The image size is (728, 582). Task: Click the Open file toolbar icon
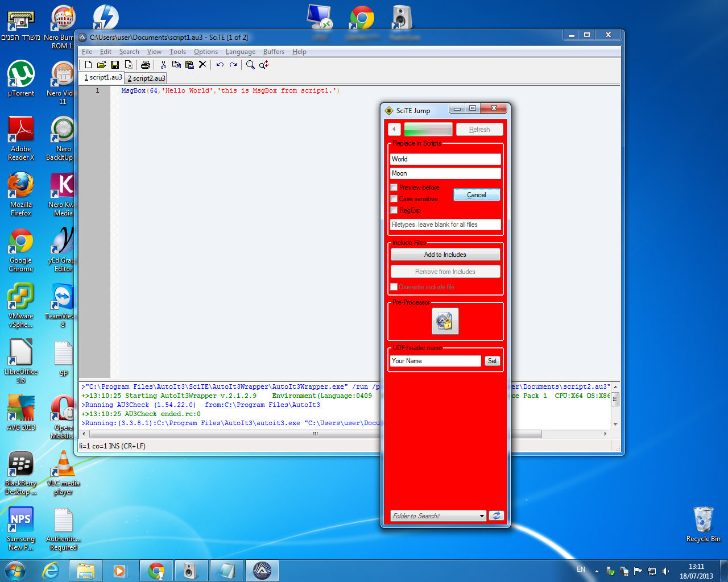(101, 65)
